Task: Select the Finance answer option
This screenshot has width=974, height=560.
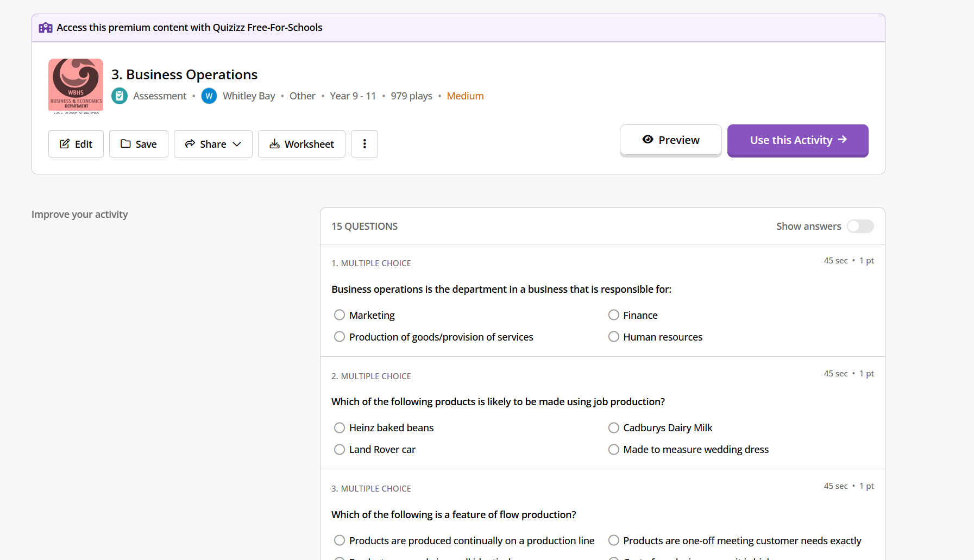Action: 614,315
